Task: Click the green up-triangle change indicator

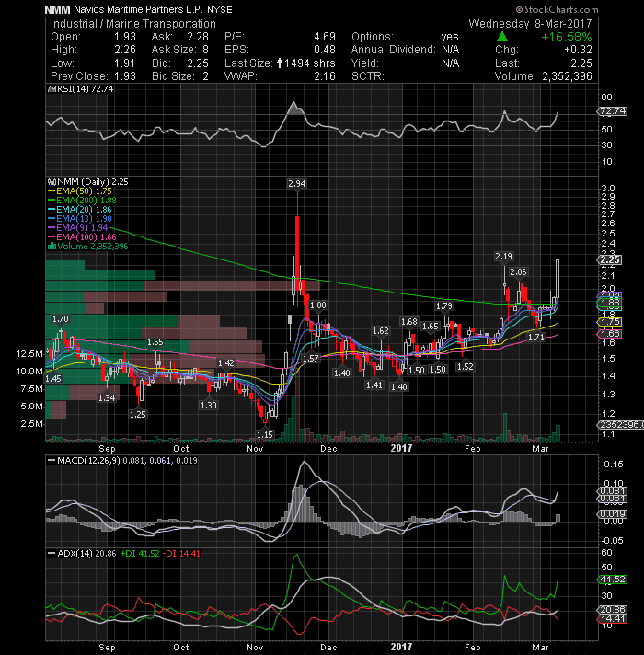Action: coord(502,37)
